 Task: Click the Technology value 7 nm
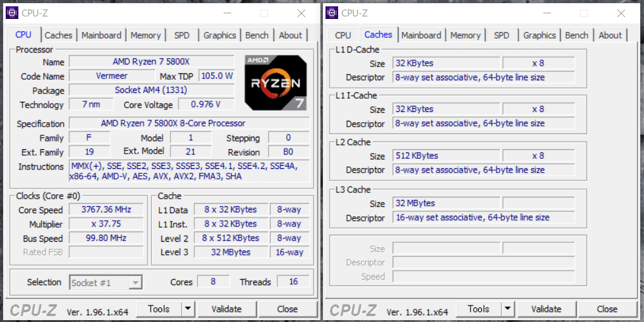(91, 104)
